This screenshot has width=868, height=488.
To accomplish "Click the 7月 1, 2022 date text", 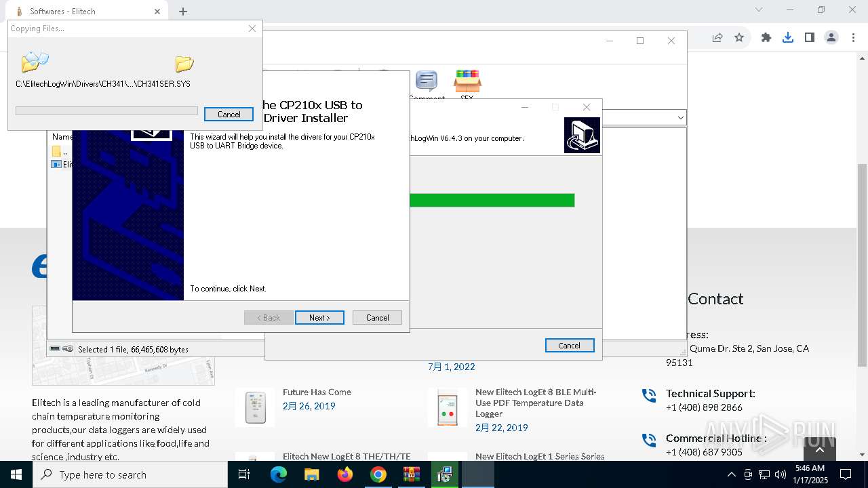I will [x=452, y=367].
